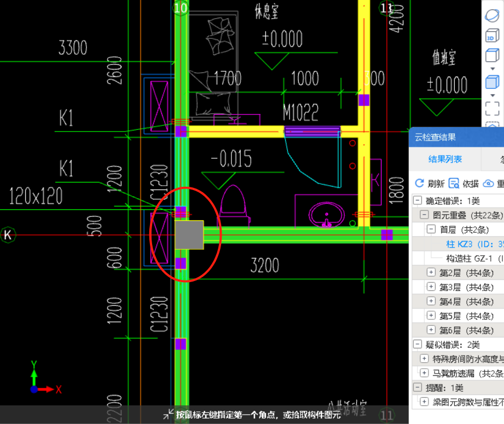The height and width of the screenshot is (424, 504).
Task: Click the 3300 dimension text
Action: 73,48
